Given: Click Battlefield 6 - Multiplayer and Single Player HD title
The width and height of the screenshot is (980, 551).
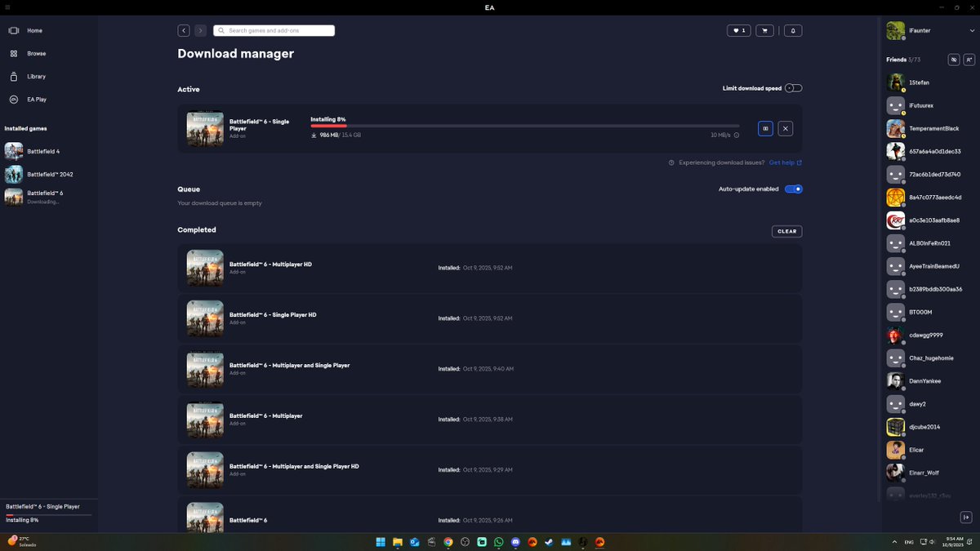Looking at the screenshot, I should click(294, 466).
